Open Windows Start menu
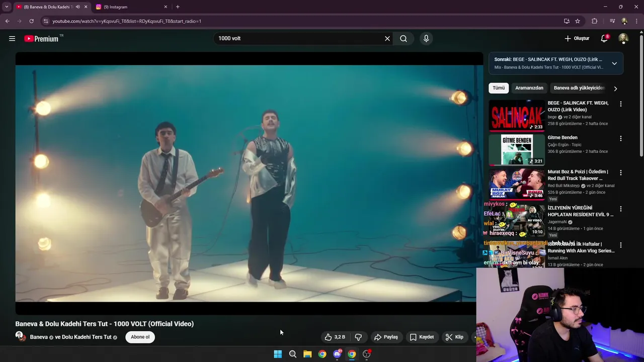Screen dimensions: 644x362 [x=278, y=354]
